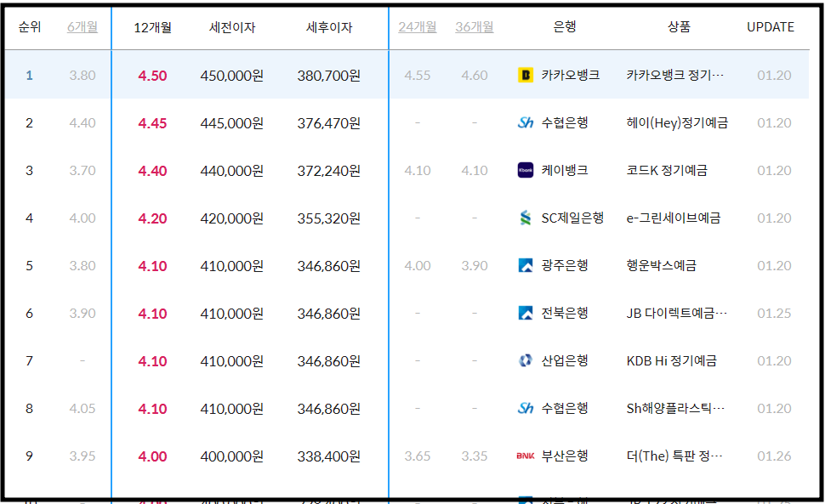Select the SC제일은행 bank name

(x=572, y=218)
